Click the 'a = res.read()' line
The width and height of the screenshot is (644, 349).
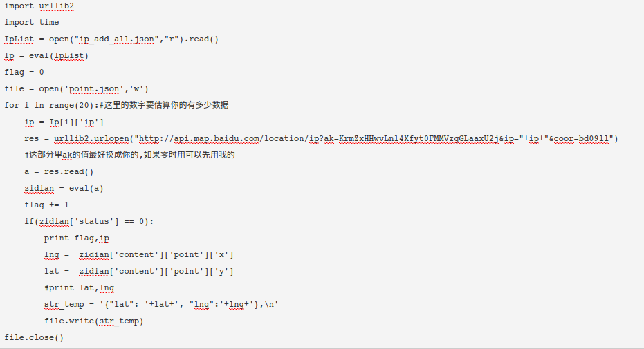(59, 172)
